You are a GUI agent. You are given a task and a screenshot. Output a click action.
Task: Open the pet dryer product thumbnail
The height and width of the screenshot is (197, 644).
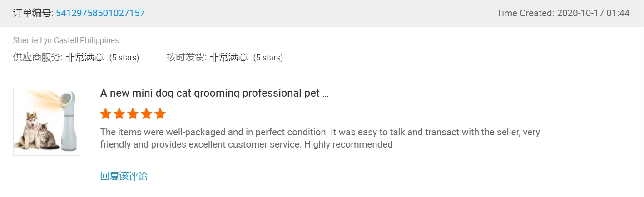point(47,122)
